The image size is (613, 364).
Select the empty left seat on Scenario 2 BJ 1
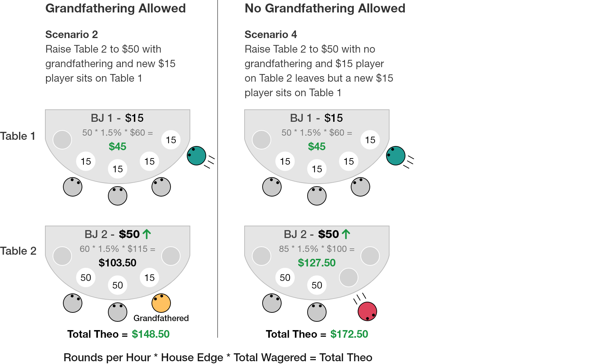tap(62, 140)
